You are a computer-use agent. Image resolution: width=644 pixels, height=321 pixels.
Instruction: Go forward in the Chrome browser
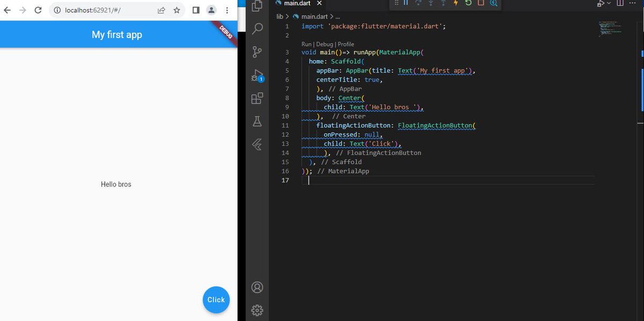23,10
